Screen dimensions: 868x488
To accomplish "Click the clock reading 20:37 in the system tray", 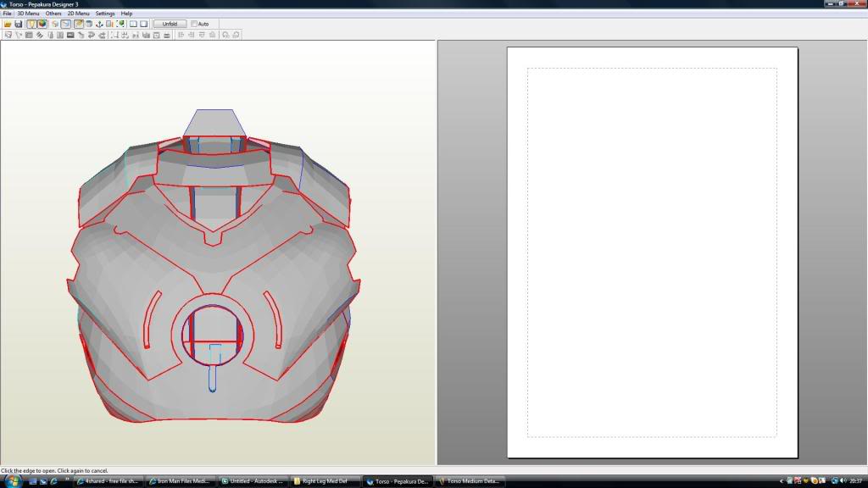I will point(856,481).
